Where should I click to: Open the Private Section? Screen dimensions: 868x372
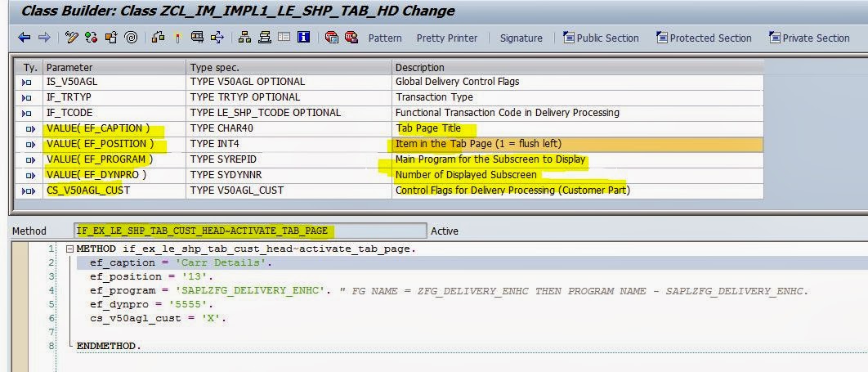[809, 38]
